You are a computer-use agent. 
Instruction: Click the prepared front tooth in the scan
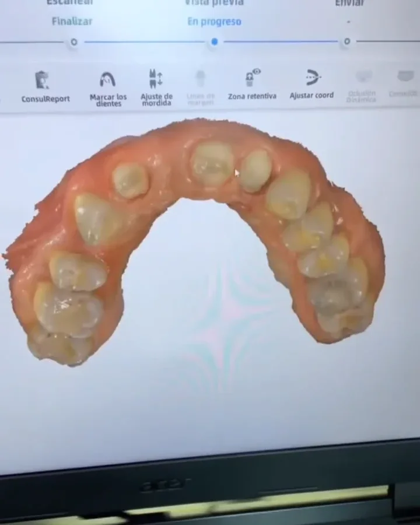tap(212, 163)
